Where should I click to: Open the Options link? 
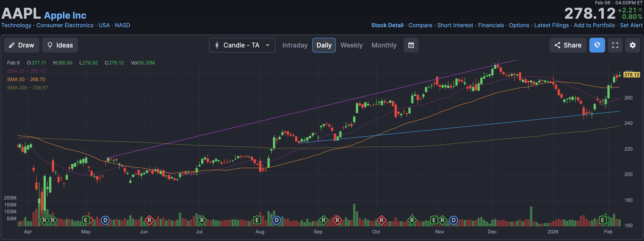(x=519, y=25)
